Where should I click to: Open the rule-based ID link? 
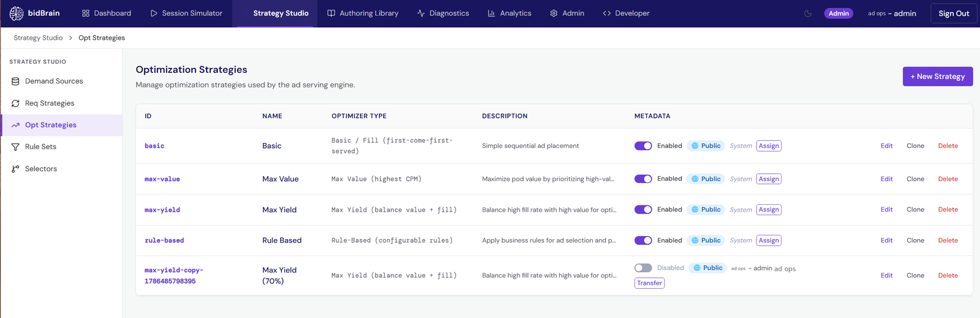coord(164,240)
